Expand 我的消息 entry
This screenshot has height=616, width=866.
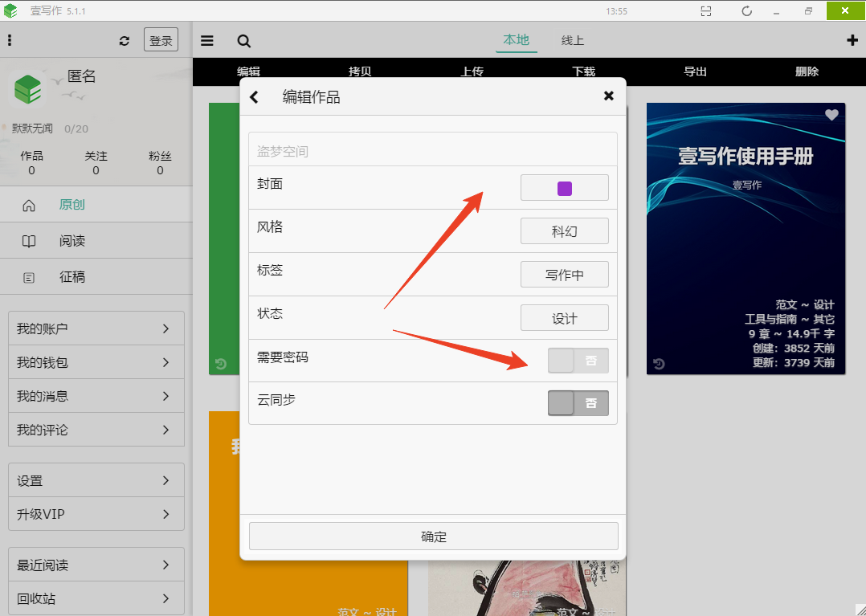(96, 396)
